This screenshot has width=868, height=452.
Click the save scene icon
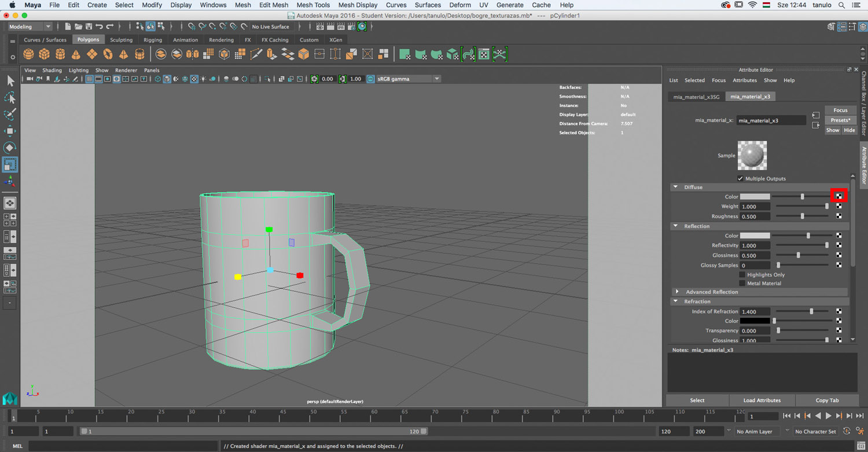[x=89, y=27]
